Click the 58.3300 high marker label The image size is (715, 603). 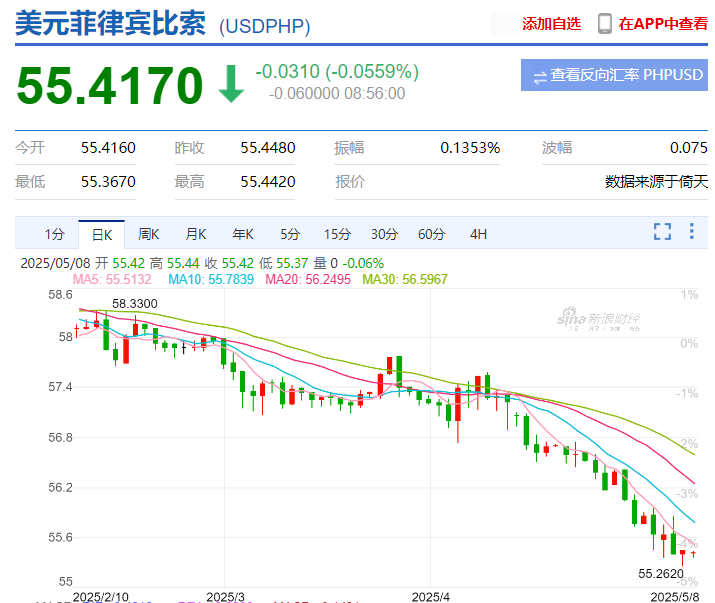tap(135, 304)
